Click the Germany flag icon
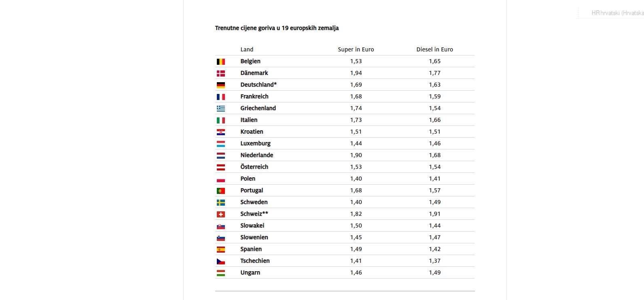This screenshot has height=300, width=644. pyautogui.click(x=221, y=85)
